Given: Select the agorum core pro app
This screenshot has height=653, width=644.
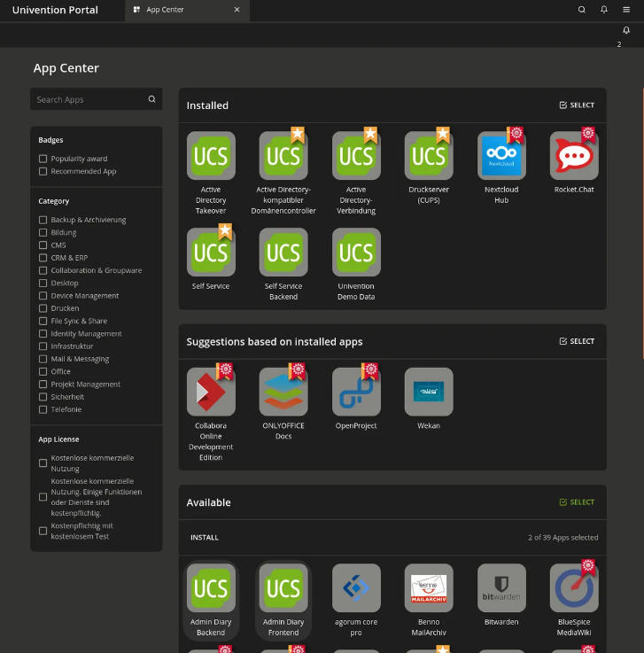Looking at the screenshot, I should point(356,588).
